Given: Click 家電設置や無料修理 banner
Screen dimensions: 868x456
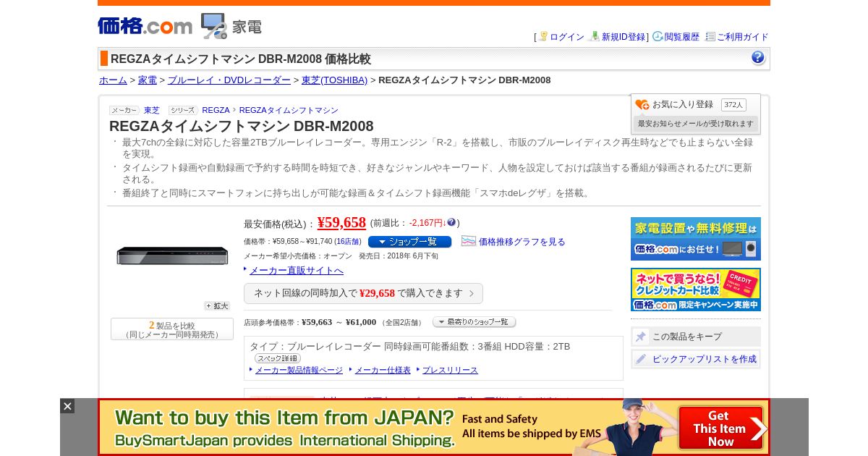Looking at the screenshot, I should (x=696, y=239).
